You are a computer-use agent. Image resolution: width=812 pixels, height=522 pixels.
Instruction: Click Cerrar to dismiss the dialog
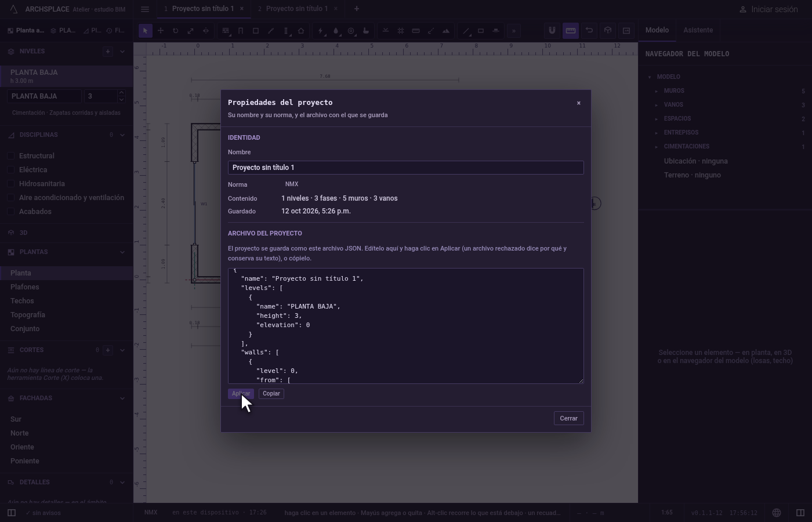coord(569,418)
